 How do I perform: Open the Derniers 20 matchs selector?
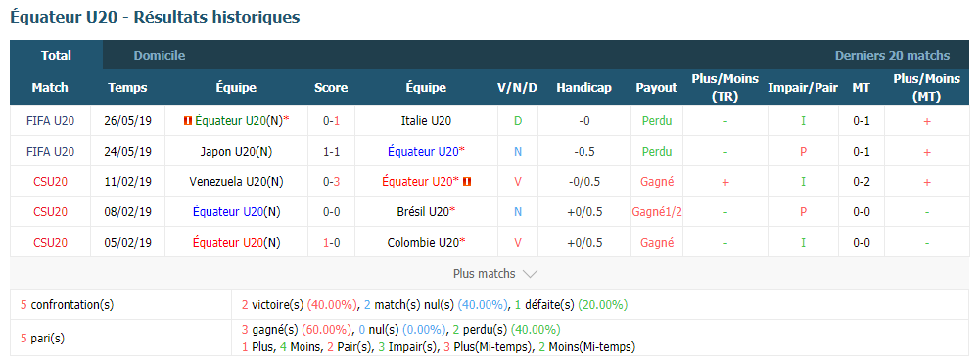[892, 55]
